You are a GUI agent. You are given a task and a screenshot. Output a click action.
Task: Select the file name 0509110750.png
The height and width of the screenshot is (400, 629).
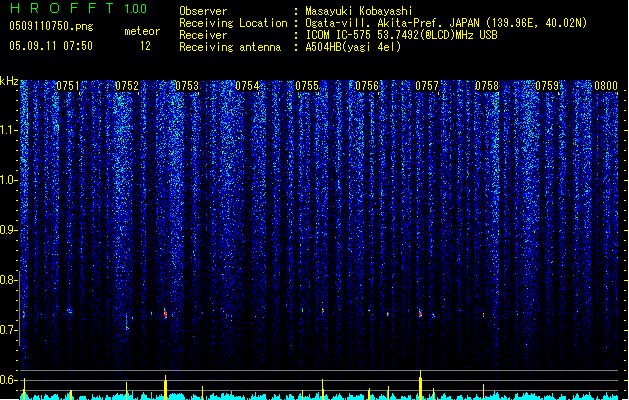point(51,26)
